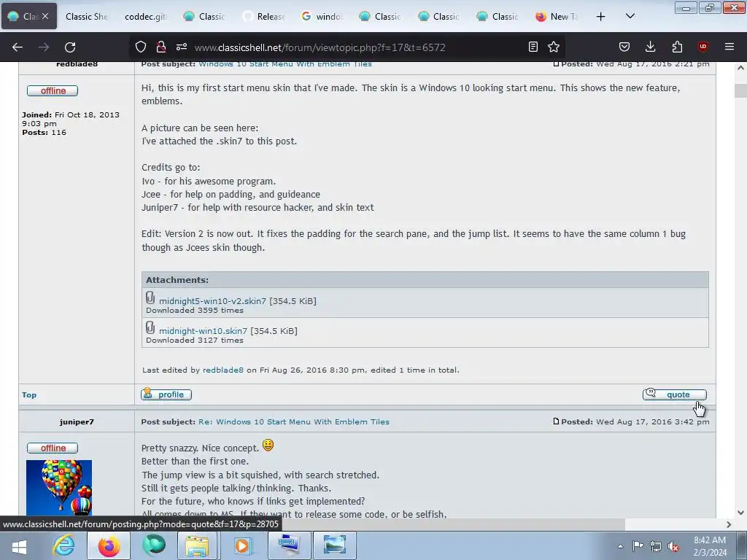Viewport: 747px width, 560px height.
Task: Download midnight-win10.skin7 attachment
Action: pos(203,331)
